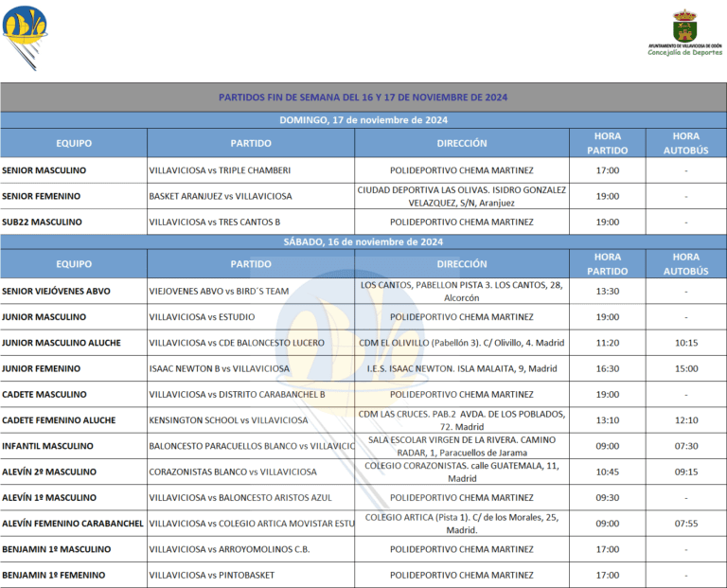Image resolution: width=727 pixels, height=588 pixels.
Task: Click the 09:30 match time
Action: click(x=608, y=497)
